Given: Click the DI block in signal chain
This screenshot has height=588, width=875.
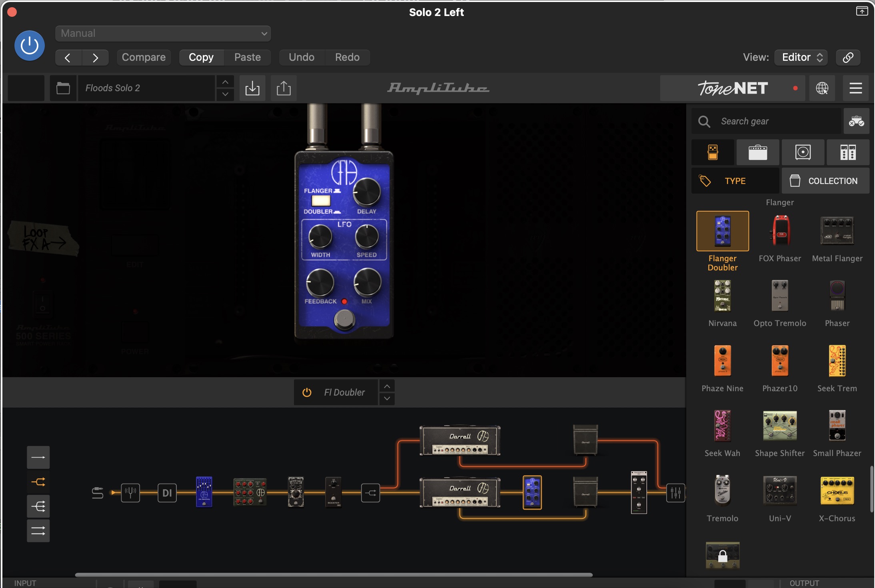Looking at the screenshot, I should click(167, 493).
